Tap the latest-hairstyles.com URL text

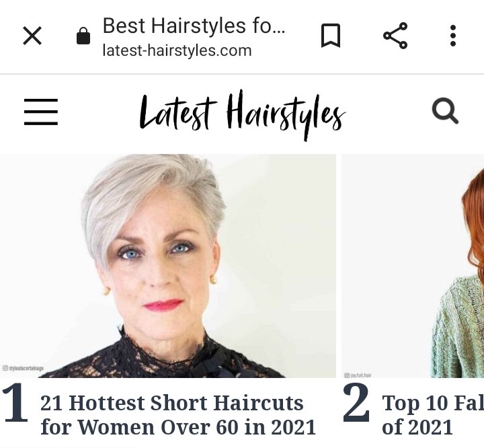[x=177, y=50]
